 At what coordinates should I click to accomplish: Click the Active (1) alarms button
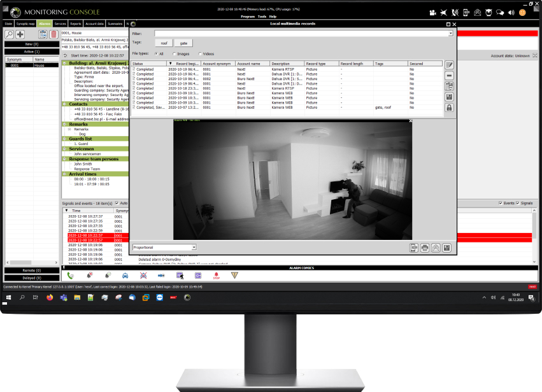point(32,52)
